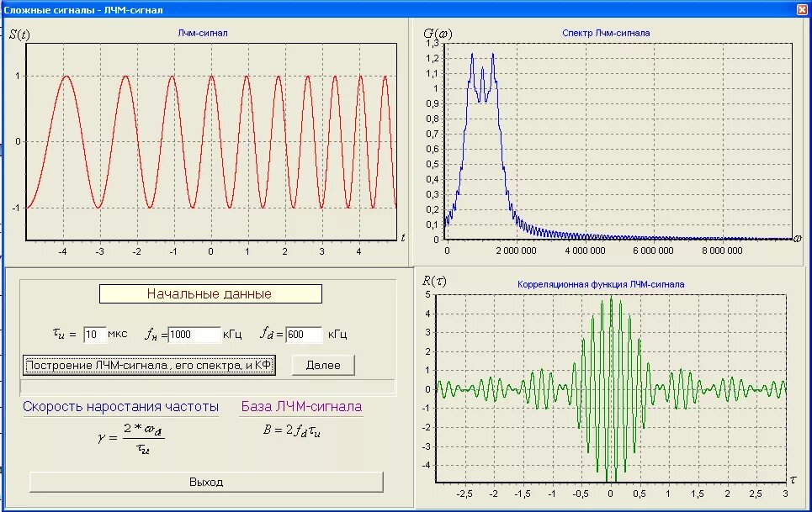Viewport: 812px width, 512px height.
Task: Build the ЛЧМ-сигнал, spectrum and КФ
Action: [149, 365]
